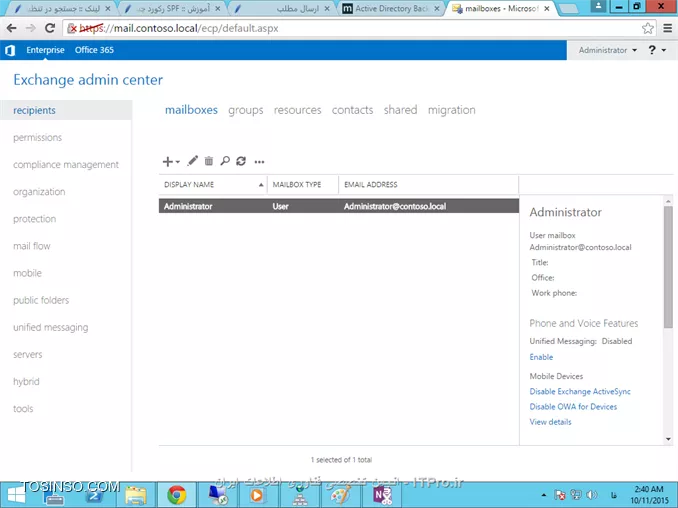
Task: Open the resources tab
Action: [297, 110]
